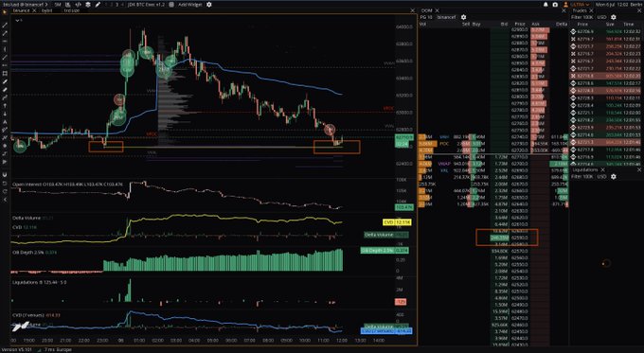Click the Open Interest indicator label
The width and height of the screenshot is (644, 353).
[27, 185]
